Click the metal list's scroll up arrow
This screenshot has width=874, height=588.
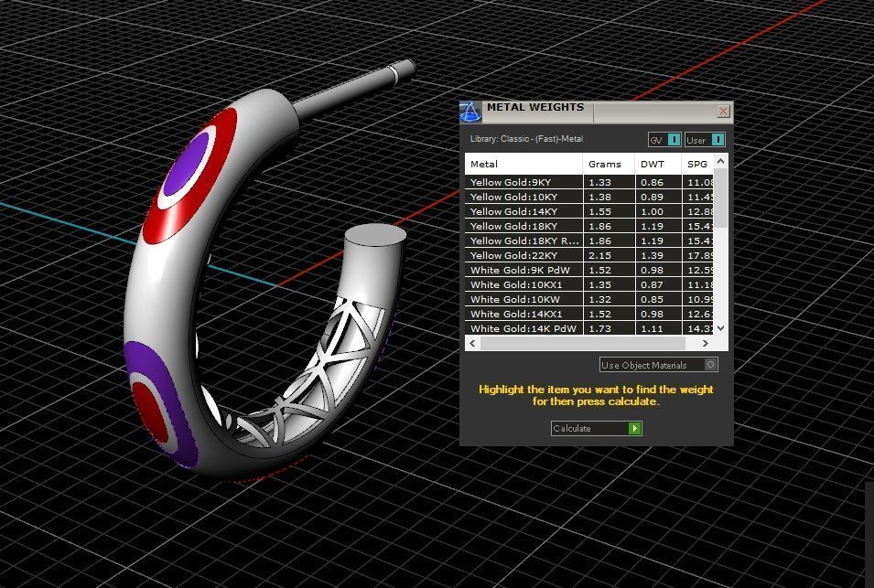(721, 162)
